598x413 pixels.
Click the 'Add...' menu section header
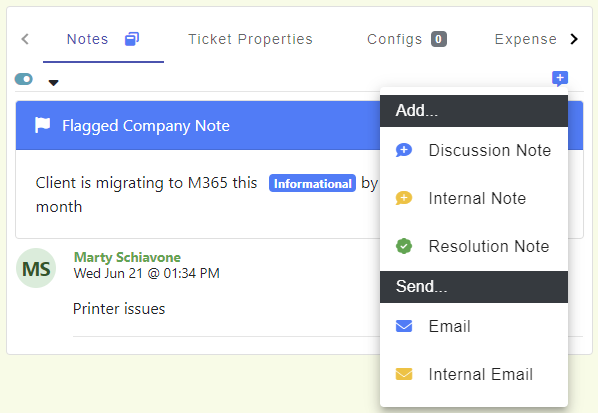pyautogui.click(x=474, y=111)
